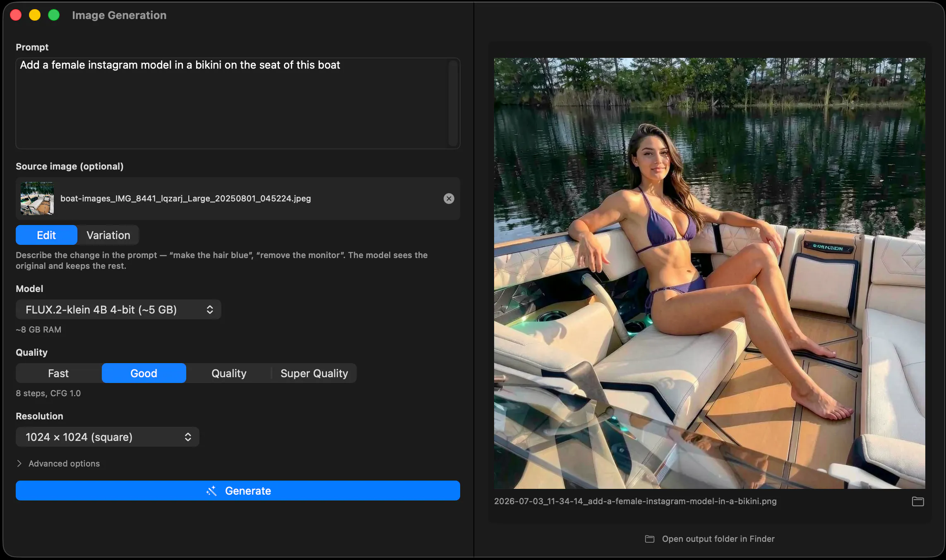Switch to Edit mode
This screenshot has height=560, width=946.
point(46,235)
